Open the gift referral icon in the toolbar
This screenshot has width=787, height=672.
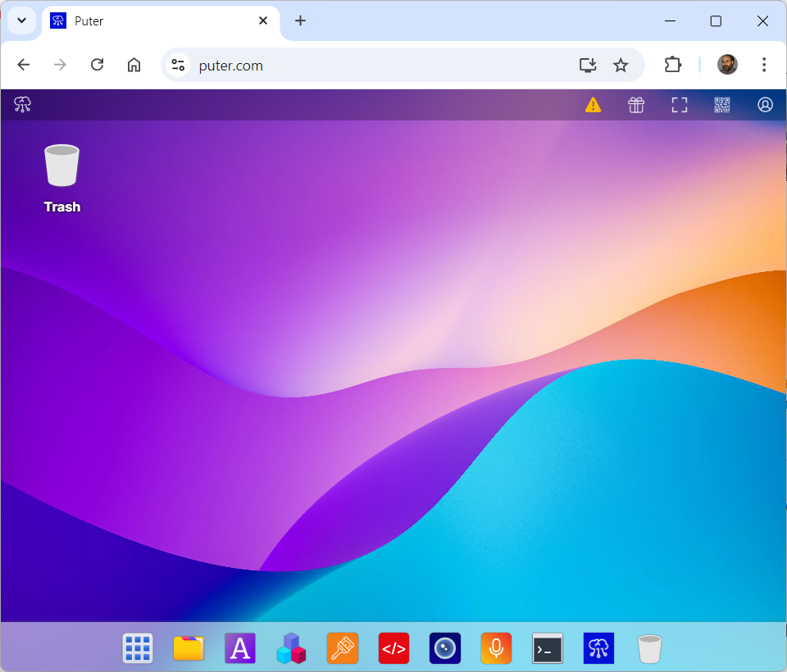click(x=636, y=105)
